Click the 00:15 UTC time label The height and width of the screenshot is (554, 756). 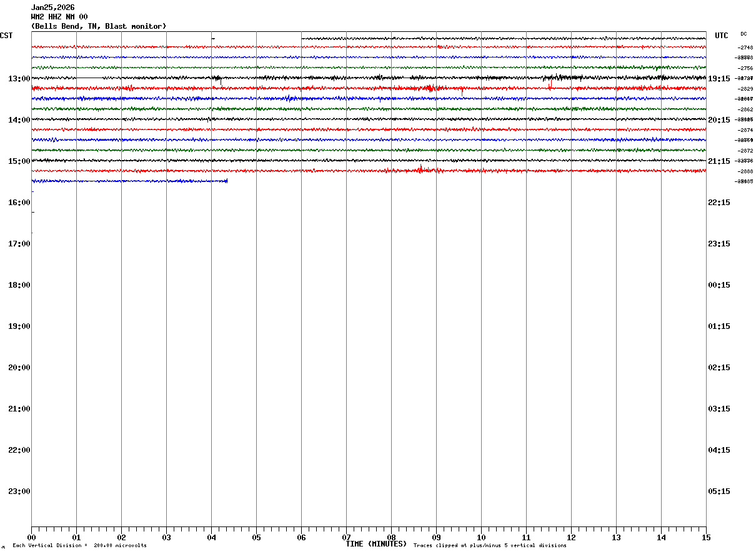click(x=719, y=285)
